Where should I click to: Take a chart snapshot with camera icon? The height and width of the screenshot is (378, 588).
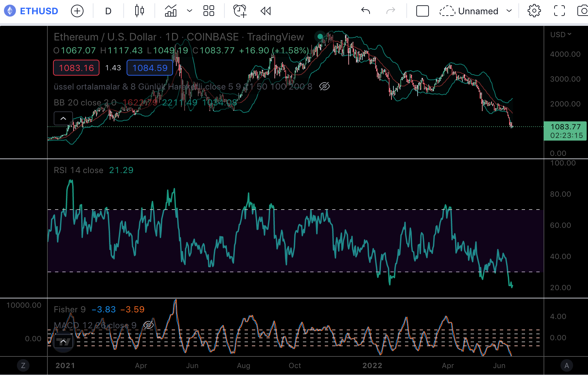[583, 11]
